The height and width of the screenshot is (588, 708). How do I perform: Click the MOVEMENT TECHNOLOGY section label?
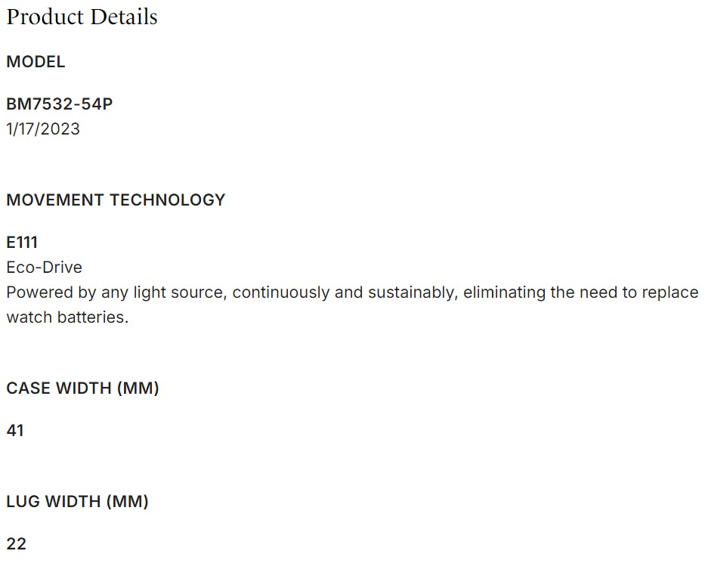pyautogui.click(x=116, y=200)
